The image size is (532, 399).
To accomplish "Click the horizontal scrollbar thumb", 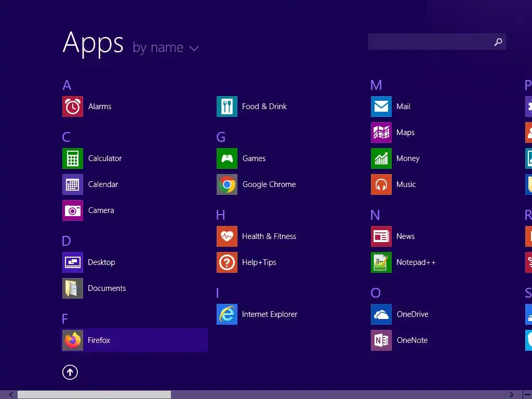I will 95,395.
